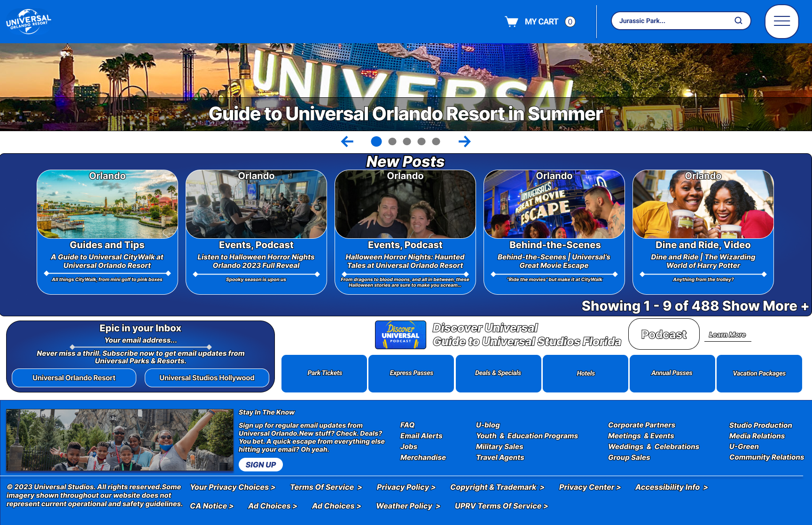Open Terms Of Service footer link
Image resolution: width=812 pixels, height=525 pixels.
[x=326, y=487]
